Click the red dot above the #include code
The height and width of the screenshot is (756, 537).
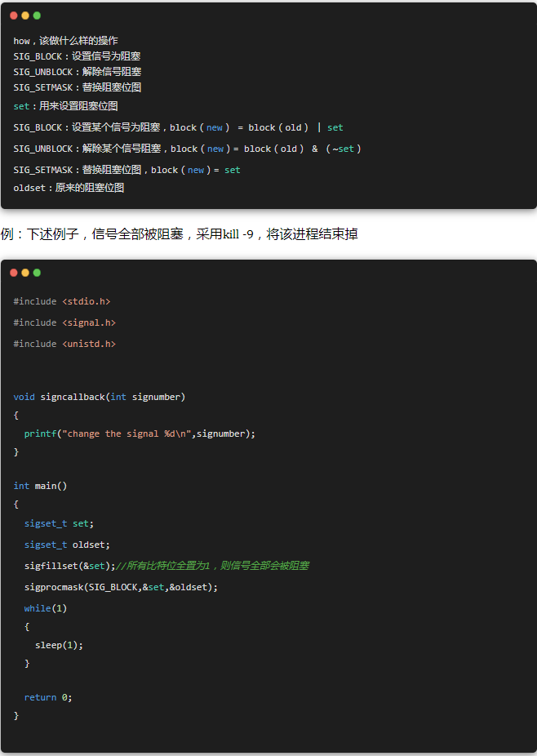coord(14,273)
